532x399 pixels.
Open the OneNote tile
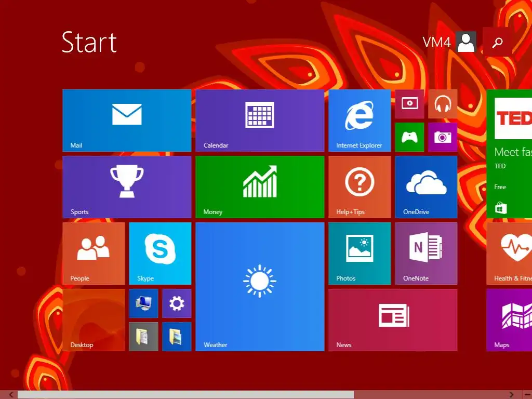(426, 254)
